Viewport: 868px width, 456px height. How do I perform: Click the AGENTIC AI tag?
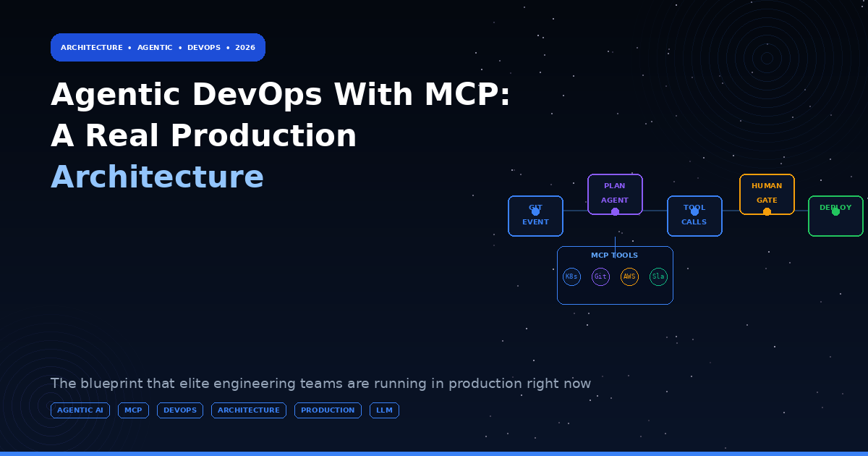point(80,410)
